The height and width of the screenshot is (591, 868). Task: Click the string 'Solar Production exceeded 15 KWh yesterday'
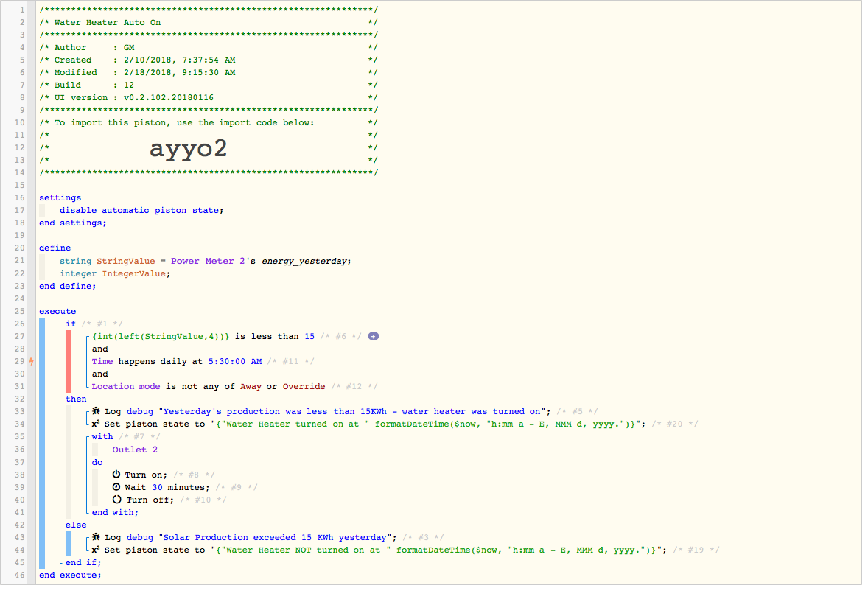pyautogui.click(x=275, y=537)
